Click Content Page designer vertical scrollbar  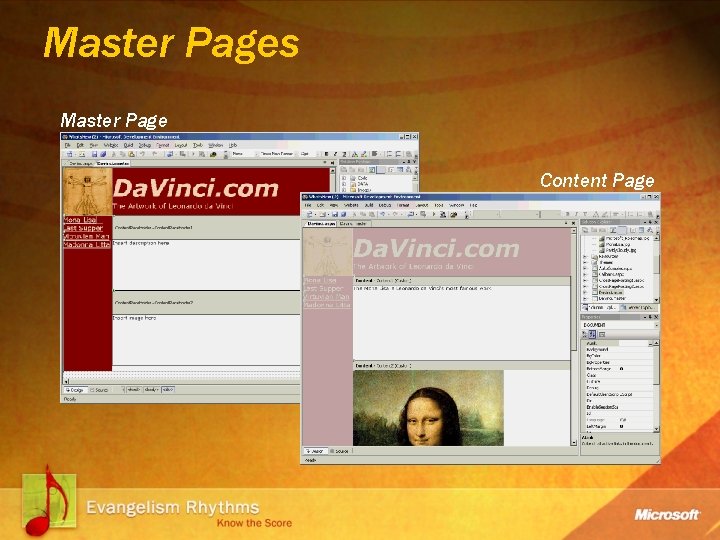[574, 337]
